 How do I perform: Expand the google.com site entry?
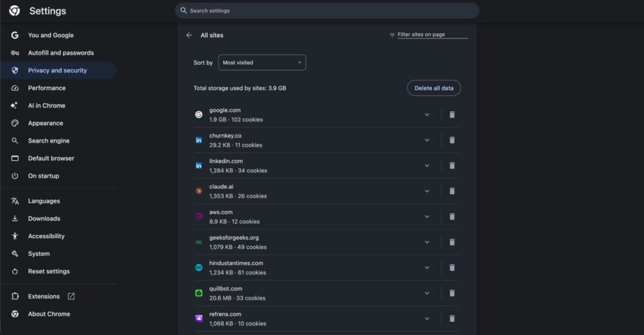coord(427,114)
